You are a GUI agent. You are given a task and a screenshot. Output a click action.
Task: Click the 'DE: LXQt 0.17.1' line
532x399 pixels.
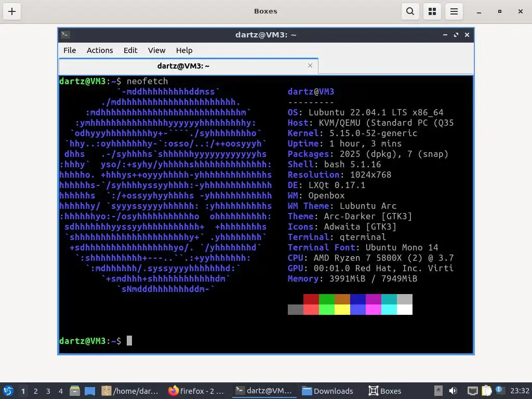click(x=326, y=185)
